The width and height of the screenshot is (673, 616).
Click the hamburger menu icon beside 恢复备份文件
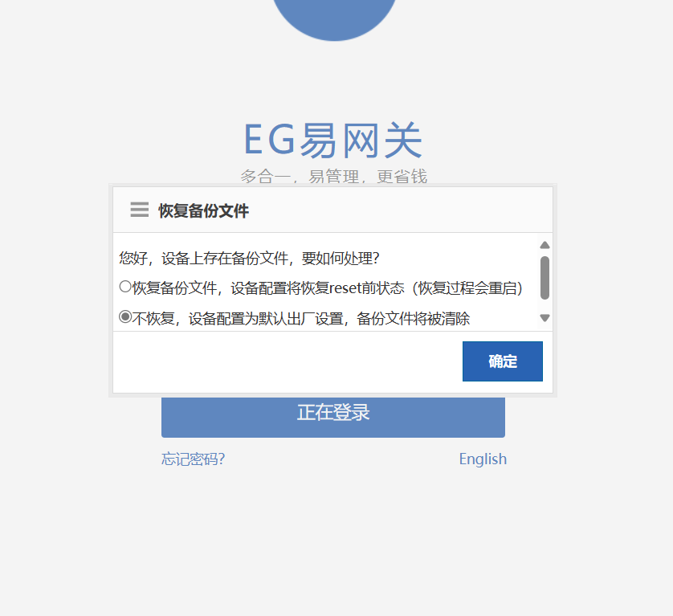[x=140, y=210]
